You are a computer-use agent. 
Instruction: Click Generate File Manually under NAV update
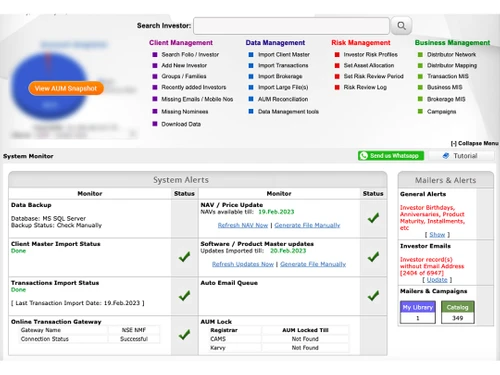pyautogui.click(x=307, y=225)
